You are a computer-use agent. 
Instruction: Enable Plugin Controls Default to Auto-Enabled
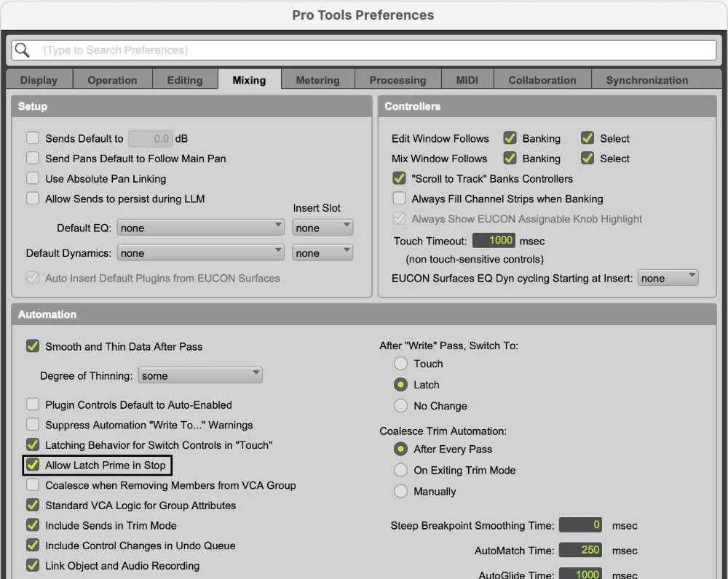(x=33, y=404)
